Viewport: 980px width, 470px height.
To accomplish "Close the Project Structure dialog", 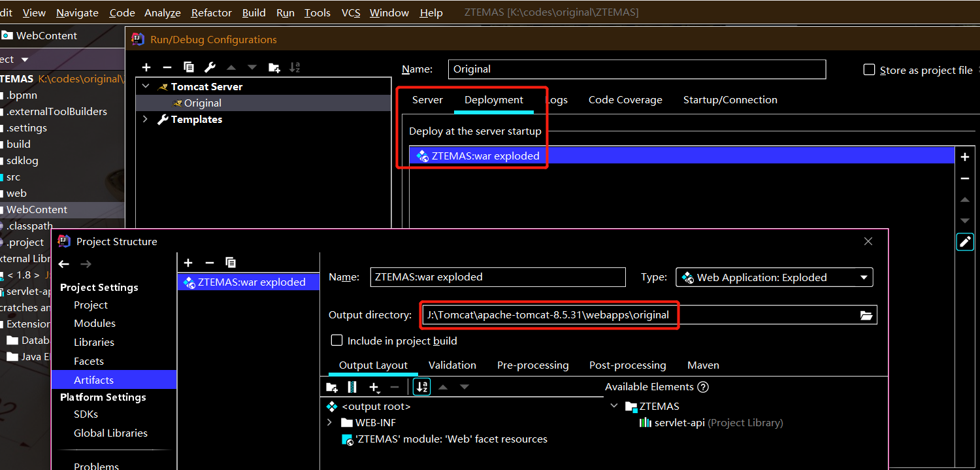I will tap(868, 241).
